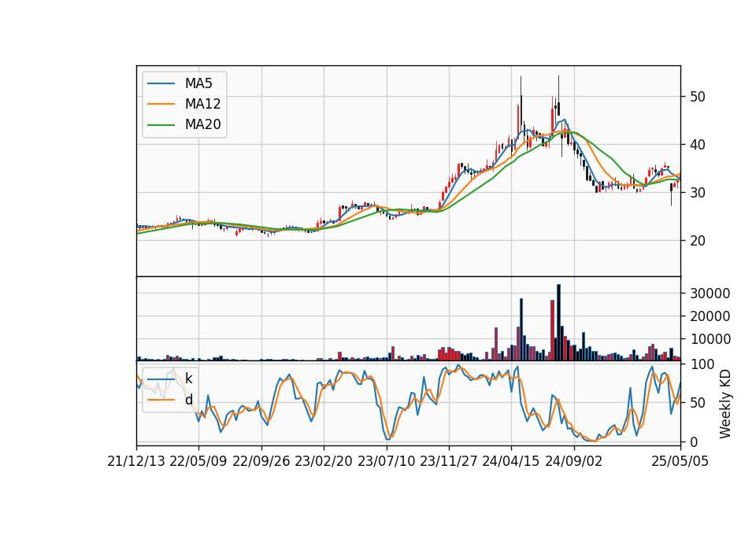Click the 24/09/02 date tick label

(x=574, y=461)
